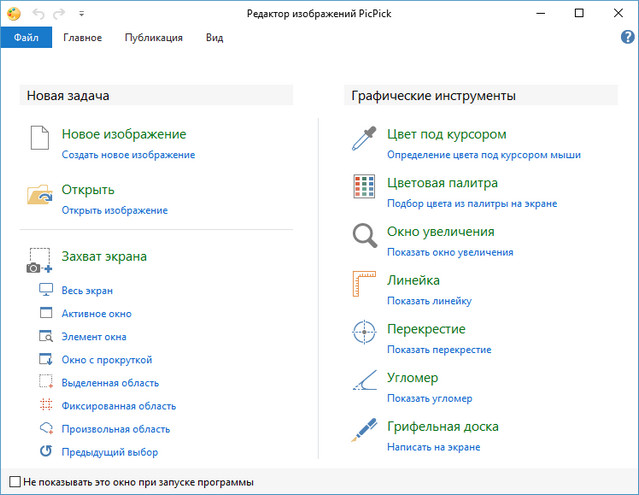Click the new blank image icon
Viewport: 639px width, 495px height.
[40, 140]
